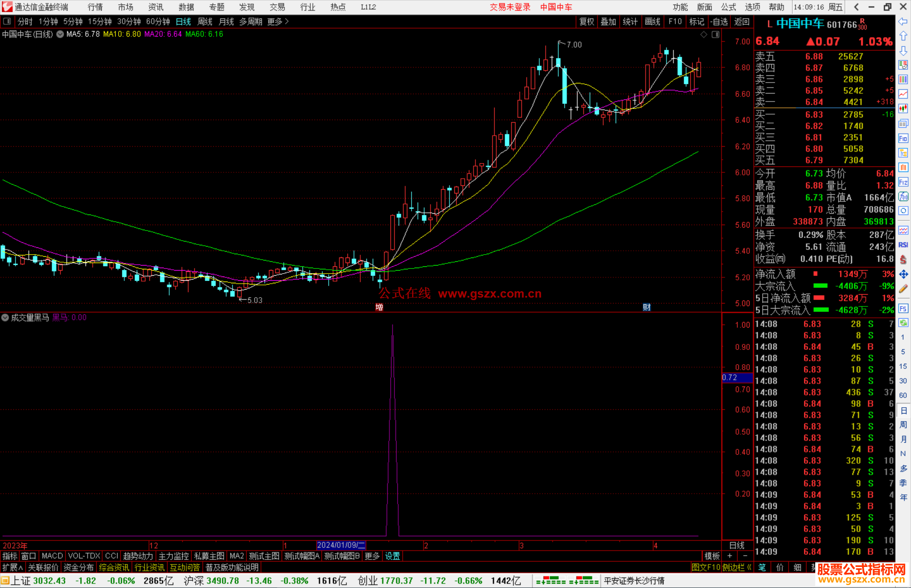Switch to the 周线 period tab
Image resolution: width=911 pixels, height=588 pixels.
(205, 21)
